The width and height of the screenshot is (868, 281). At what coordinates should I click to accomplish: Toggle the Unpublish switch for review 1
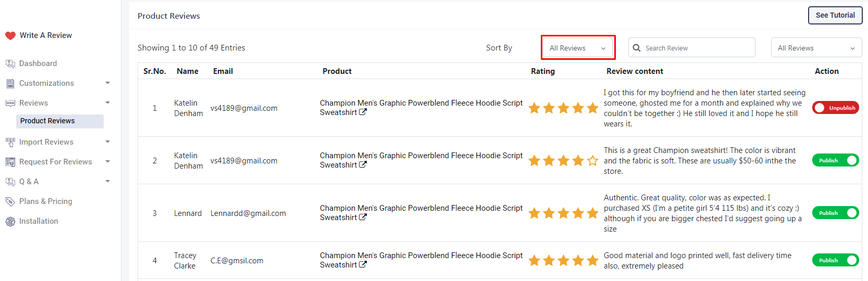(835, 108)
